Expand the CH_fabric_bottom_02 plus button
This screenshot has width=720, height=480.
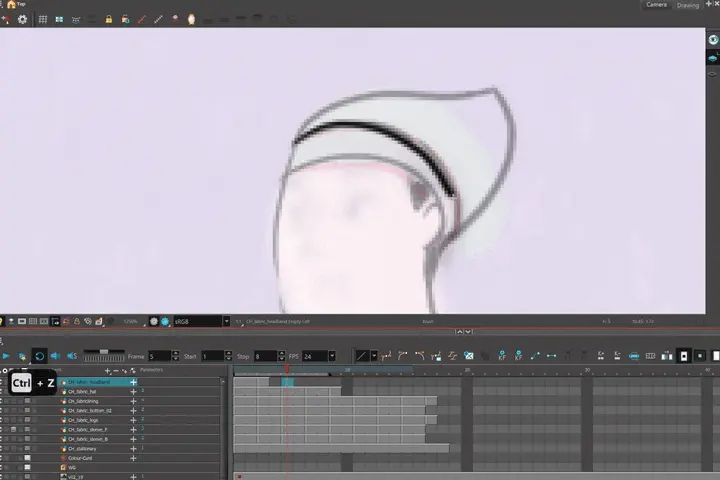133,411
